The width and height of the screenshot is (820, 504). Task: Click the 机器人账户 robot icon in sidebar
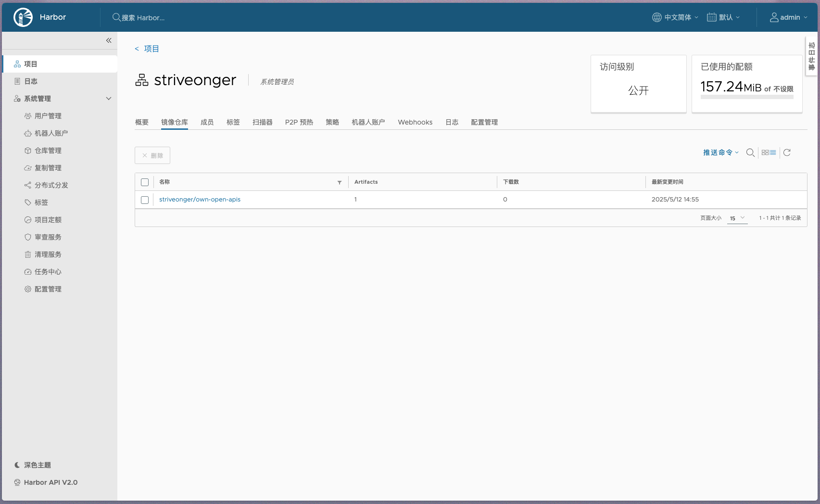(x=28, y=133)
